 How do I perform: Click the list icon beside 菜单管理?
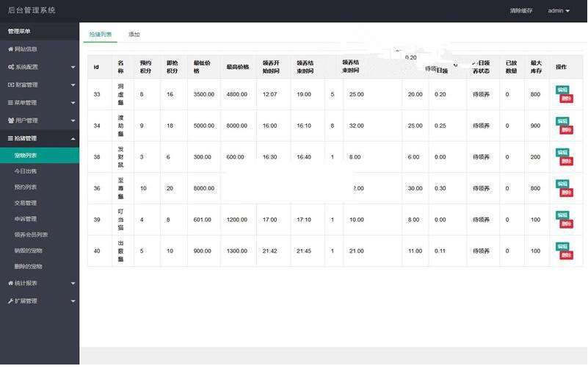(10, 102)
